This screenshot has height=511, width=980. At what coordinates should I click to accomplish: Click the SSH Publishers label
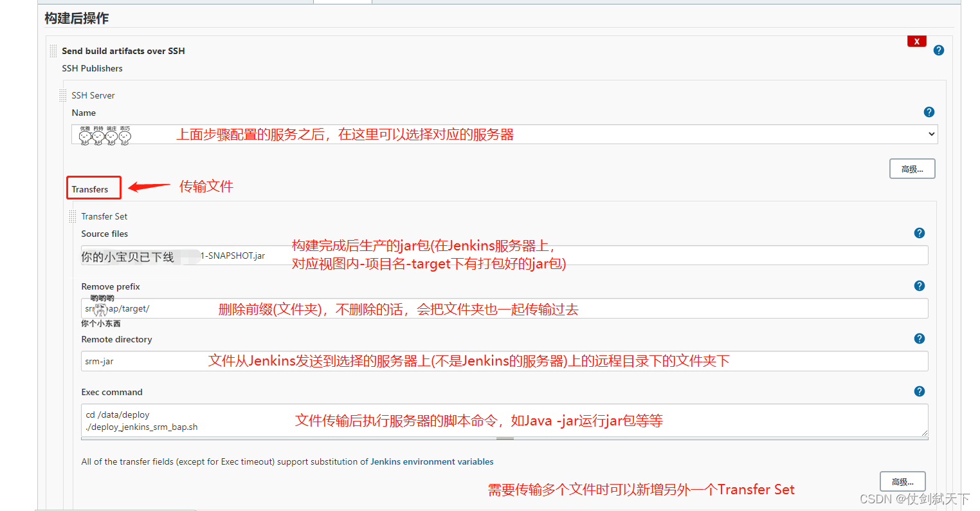click(92, 68)
